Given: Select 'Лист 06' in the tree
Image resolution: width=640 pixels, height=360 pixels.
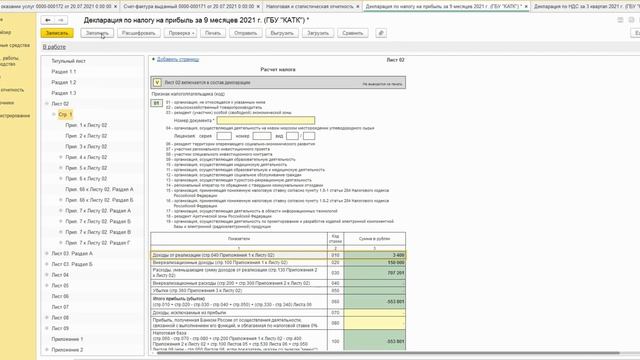Looking at the screenshot, I should click(60, 296).
